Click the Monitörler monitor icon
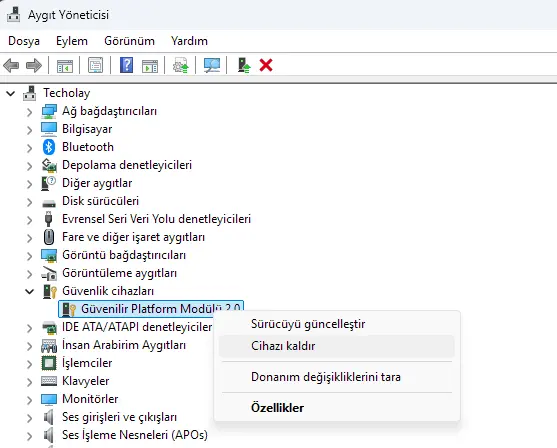Viewport: 557px width, 448px height. tap(49, 399)
